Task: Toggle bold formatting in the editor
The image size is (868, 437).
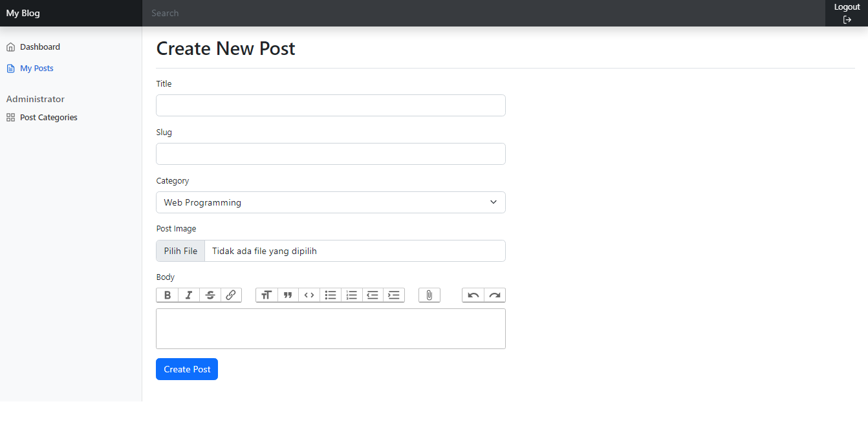Action: 168,295
